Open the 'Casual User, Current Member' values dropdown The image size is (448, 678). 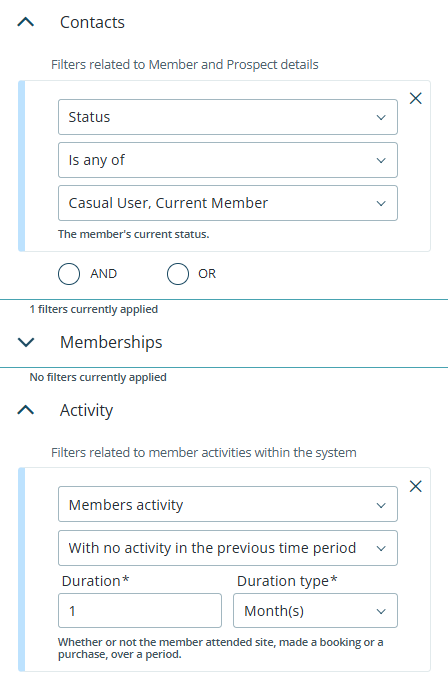coord(228,203)
